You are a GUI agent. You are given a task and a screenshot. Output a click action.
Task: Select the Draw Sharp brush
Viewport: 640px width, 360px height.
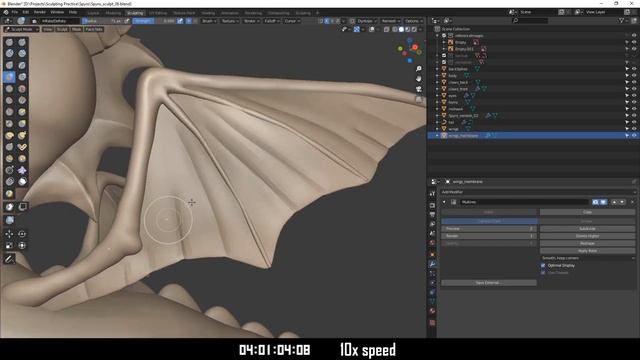coord(22,42)
